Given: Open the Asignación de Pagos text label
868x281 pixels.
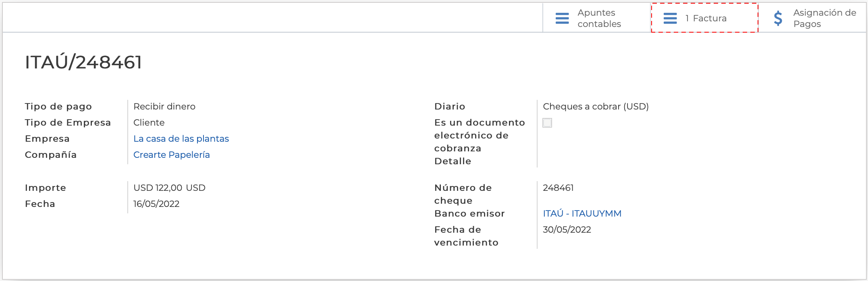Looking at the screenshot, I should pos(824,19).
